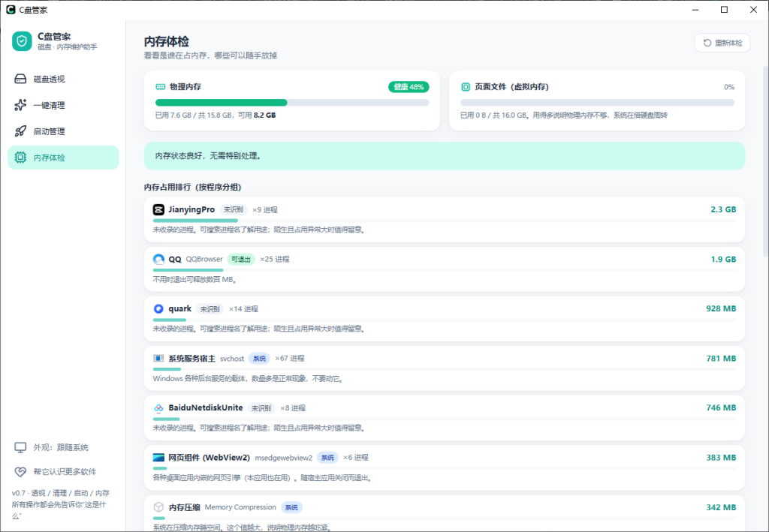Click the 系统服务宿主 svchost icon
This screenshot has height=532, width=769.
click(158, 359)
